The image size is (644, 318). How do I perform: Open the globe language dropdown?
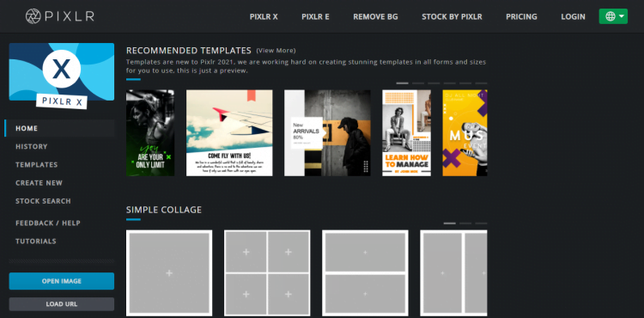[613, 16]
